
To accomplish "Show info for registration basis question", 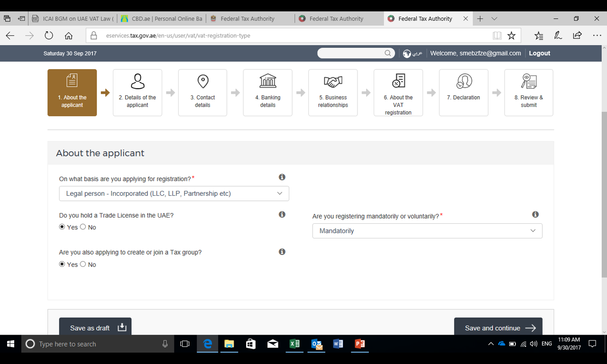I will coord(282,177).
